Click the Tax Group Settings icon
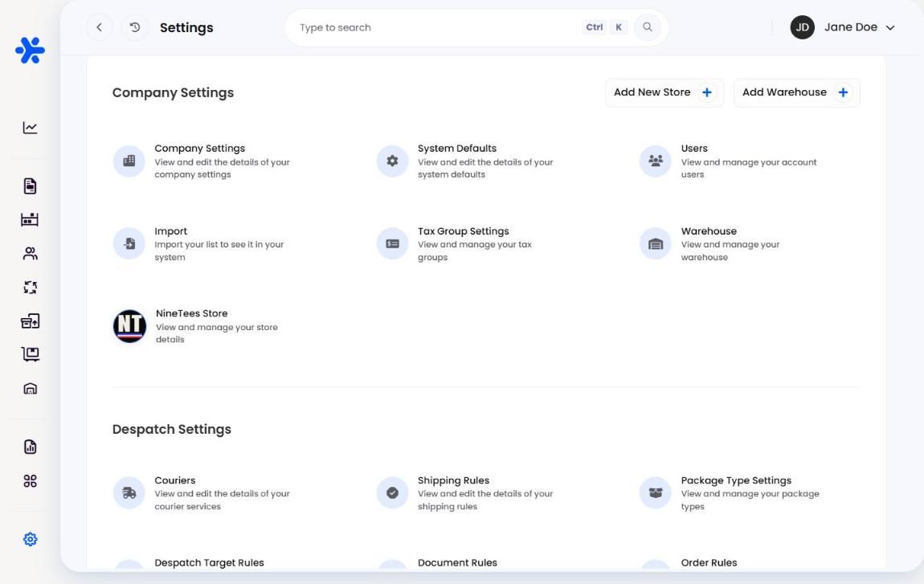 (392, 243)
